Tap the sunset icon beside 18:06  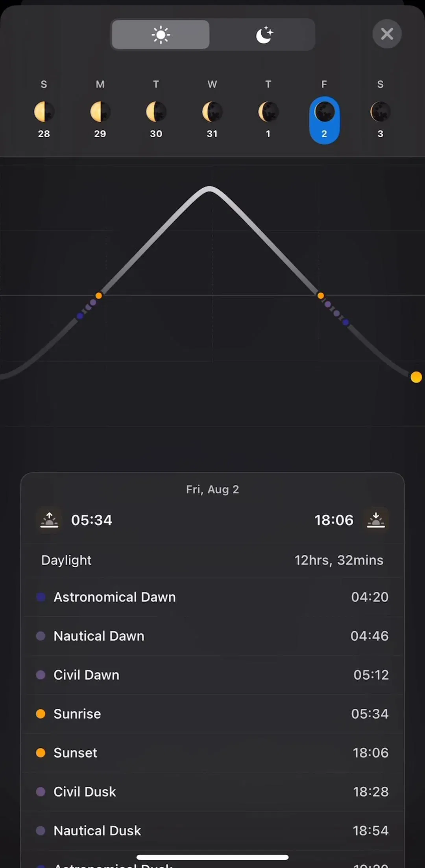(x=376, y=520)
